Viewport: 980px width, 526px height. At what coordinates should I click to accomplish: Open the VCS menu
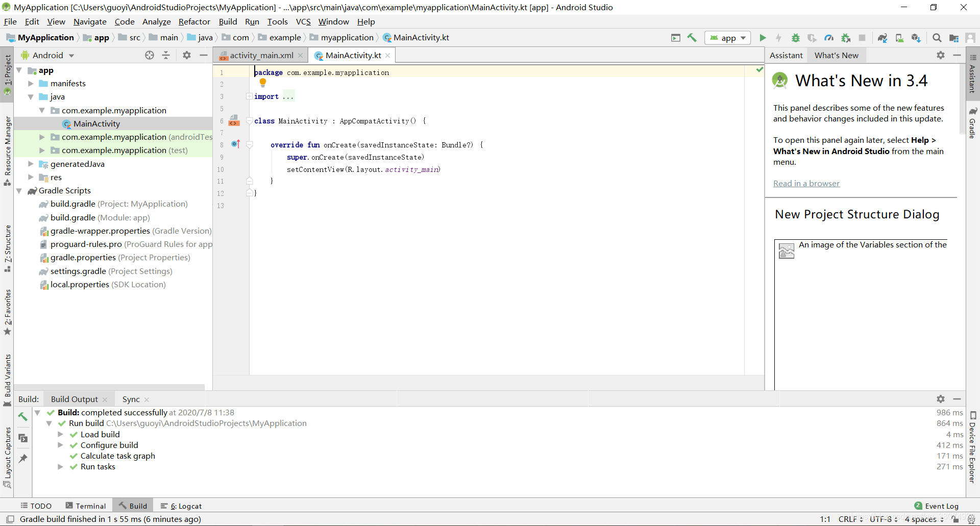[x=303, y=21]
